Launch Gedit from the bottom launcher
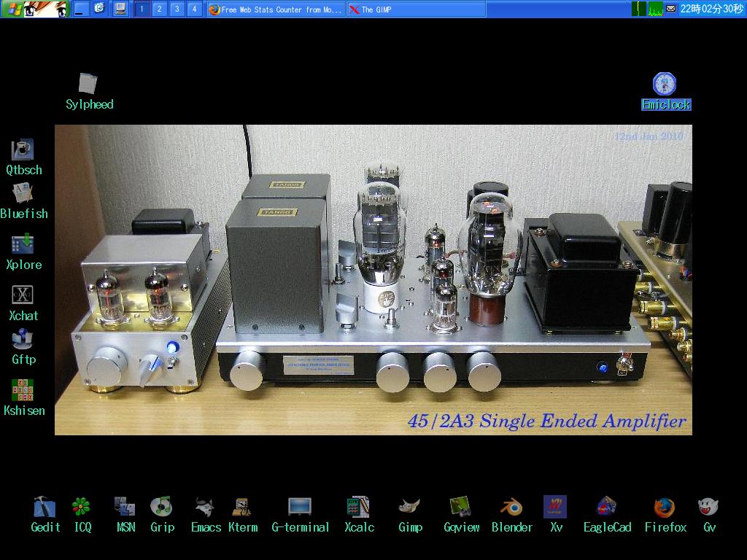 tap(44, 507)
